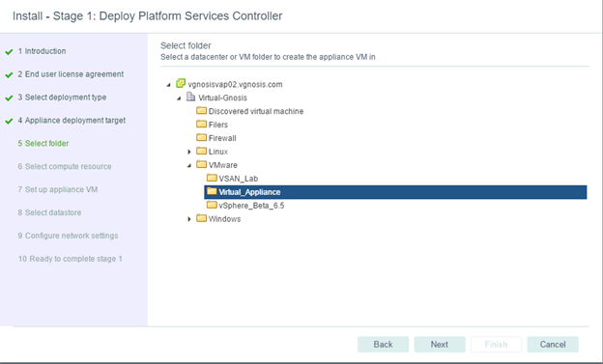Collapse the VMware folder
Image resolution: width=603 pixels, height=364 pixels.
click(x=189, y=166)
